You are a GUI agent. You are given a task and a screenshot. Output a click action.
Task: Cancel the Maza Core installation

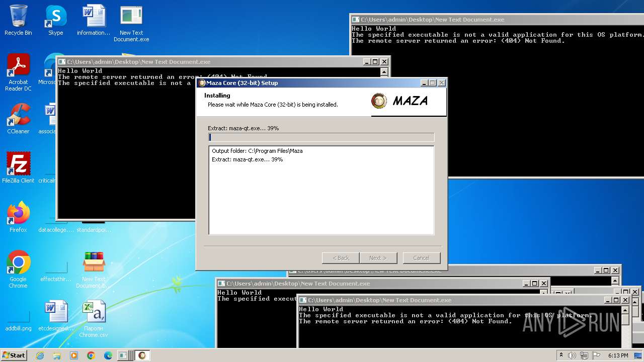[x=421, y=258]
